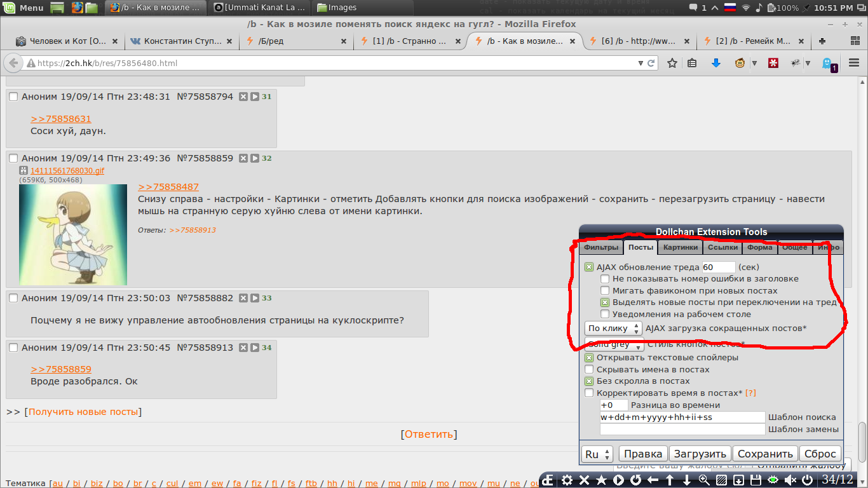Screen dimensions: 868x488
Task: Click the power icon in Dollchan toolbar
Action: point(807,480)
